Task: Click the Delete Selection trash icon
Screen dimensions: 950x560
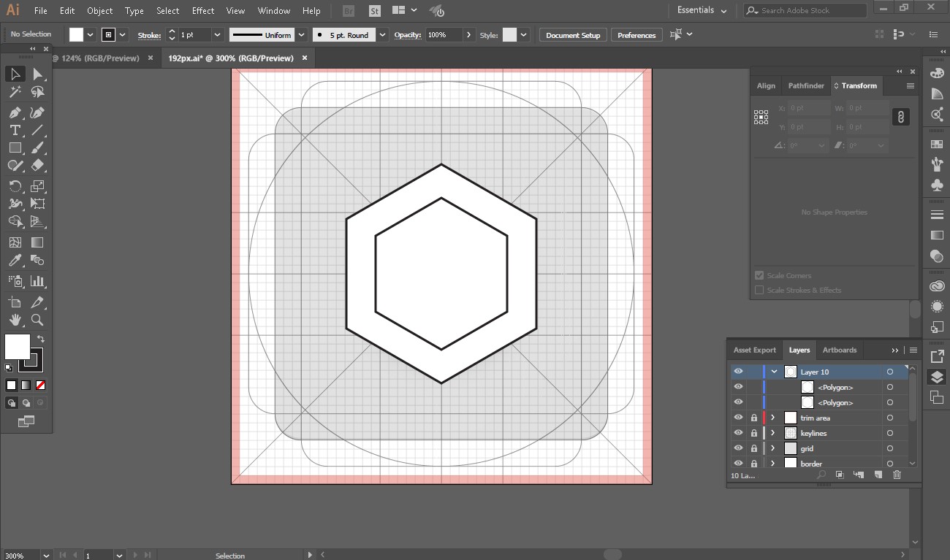Action: (897, 475)
